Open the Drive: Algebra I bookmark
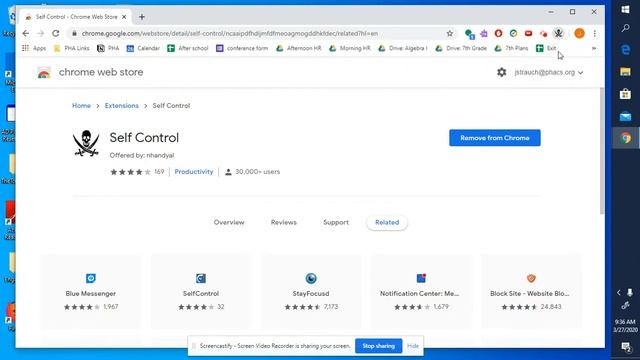 pos(403,48)
